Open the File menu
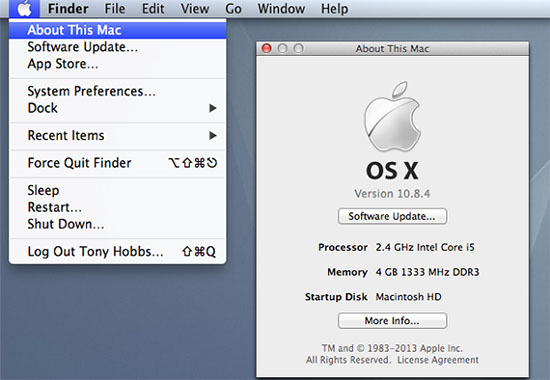 point(115,8)
